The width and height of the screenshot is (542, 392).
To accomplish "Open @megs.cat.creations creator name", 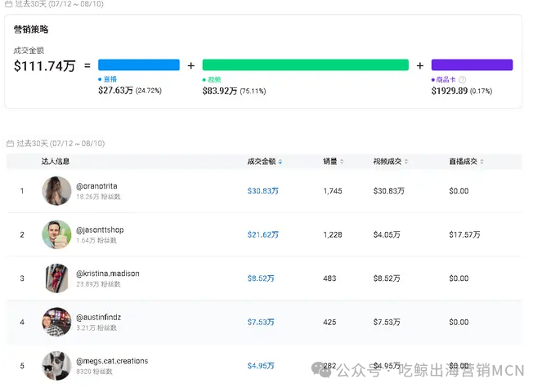I will [112, 361].
